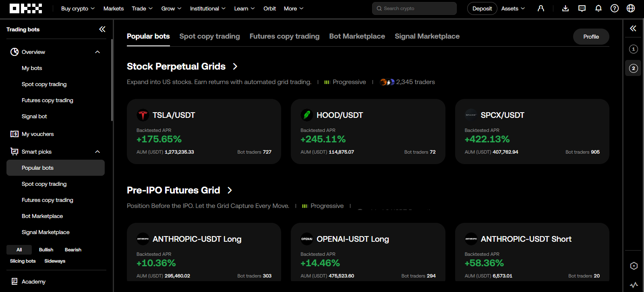Open the user account icon
Image resolution: width=644 pixels, height=292 pixels.
[541, 8]
